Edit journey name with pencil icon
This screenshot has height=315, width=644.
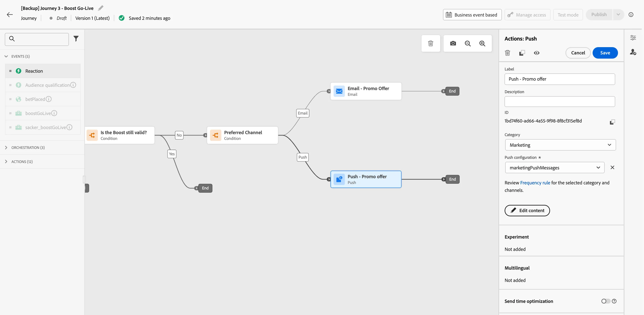pyautogui.click(x=101, y=8)
